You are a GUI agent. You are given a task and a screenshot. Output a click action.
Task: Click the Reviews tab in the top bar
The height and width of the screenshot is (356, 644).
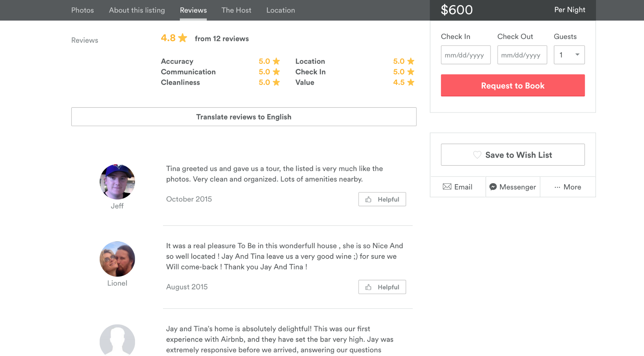[x=193, y=10]
